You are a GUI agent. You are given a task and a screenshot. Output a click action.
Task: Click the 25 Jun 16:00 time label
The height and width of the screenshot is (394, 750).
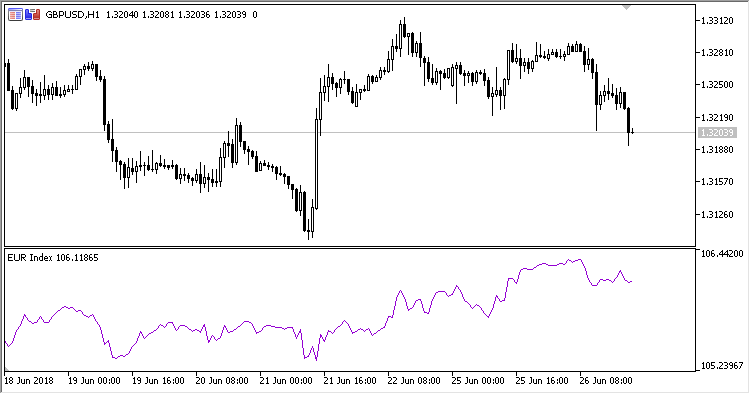click(542, 381)
